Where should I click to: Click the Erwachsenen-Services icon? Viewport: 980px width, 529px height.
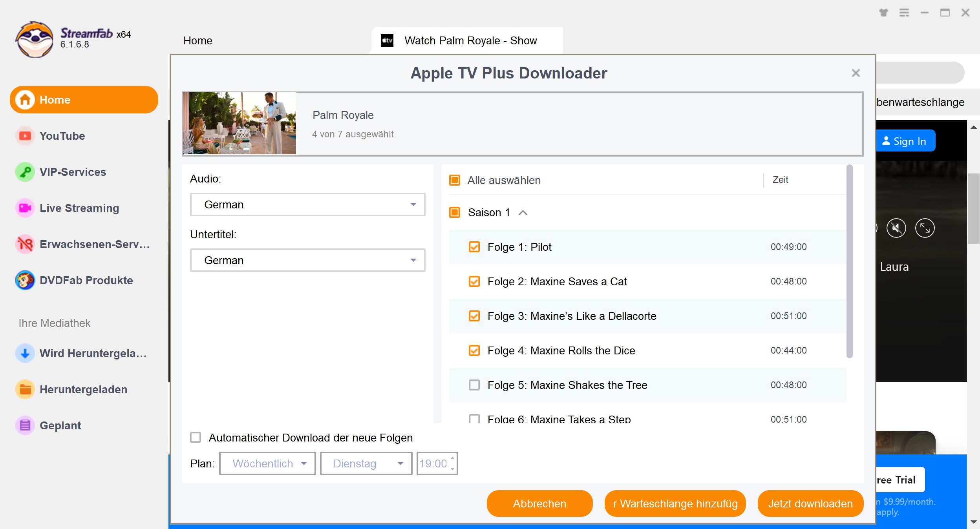tap(25, 244)
